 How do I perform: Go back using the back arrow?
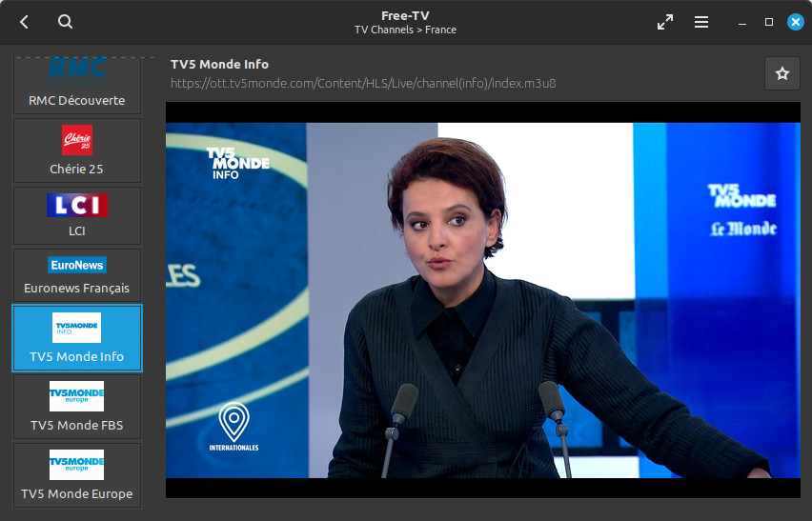pos(24,22)
